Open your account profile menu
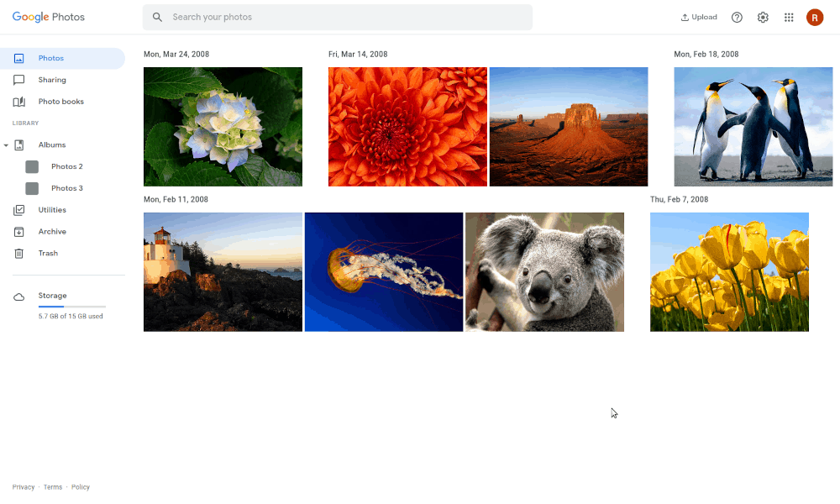 pyautogui.click(x=815, y=17)
